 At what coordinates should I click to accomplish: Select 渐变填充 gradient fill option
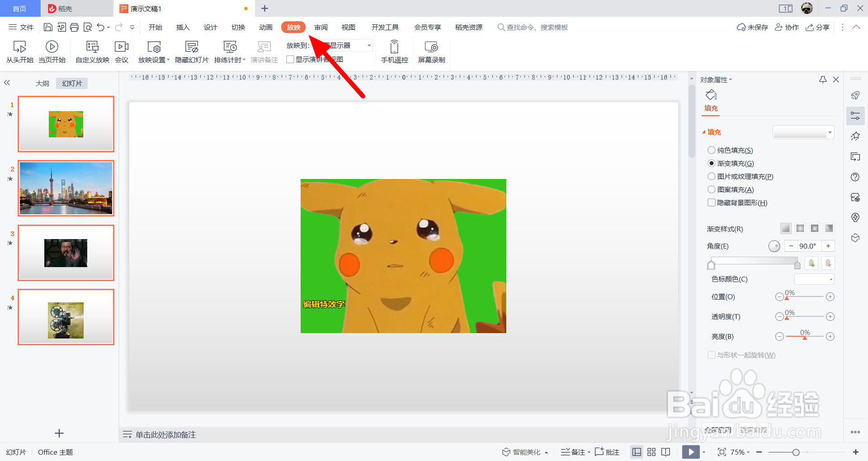point(712,163)
